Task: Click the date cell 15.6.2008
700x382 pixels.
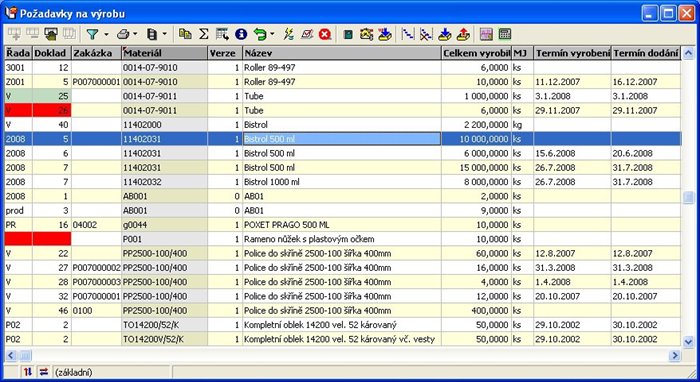Action: coord(572,154)
